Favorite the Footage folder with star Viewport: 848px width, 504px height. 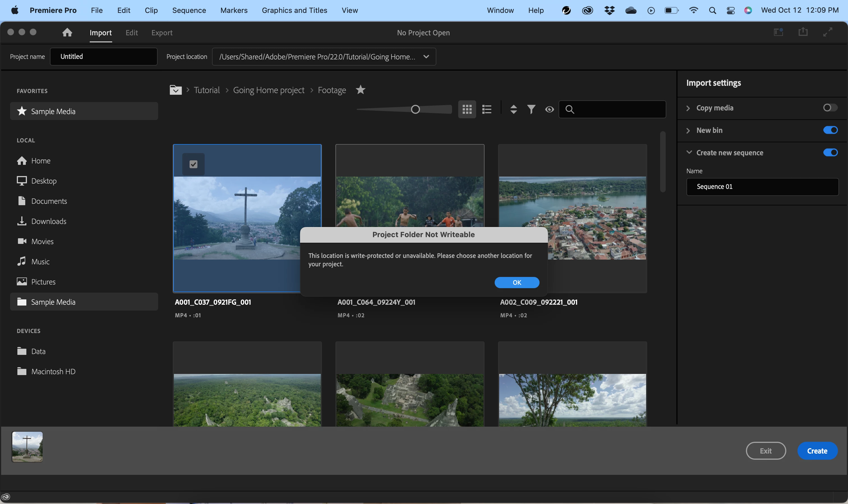(x=360, y=90)
